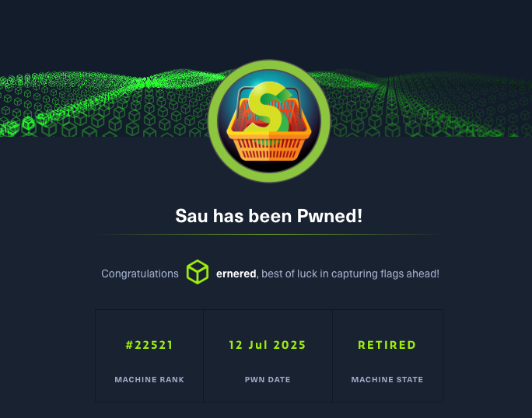Click the Sau machine basket avatar
532x418 pixels.
coord(269,121)
